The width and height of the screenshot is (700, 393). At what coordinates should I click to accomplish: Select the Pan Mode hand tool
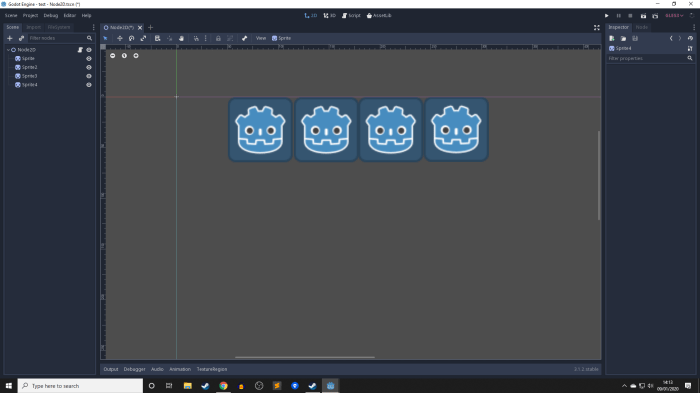pos(181,38)
